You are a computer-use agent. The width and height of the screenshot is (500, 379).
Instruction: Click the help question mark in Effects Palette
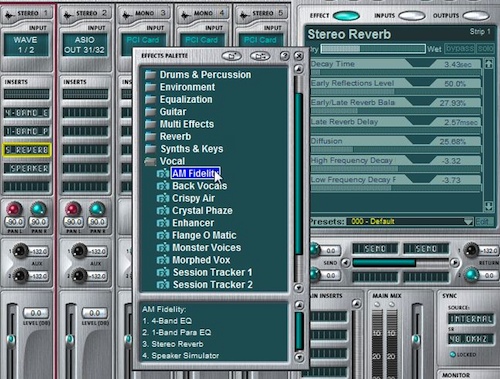point(284,56)
